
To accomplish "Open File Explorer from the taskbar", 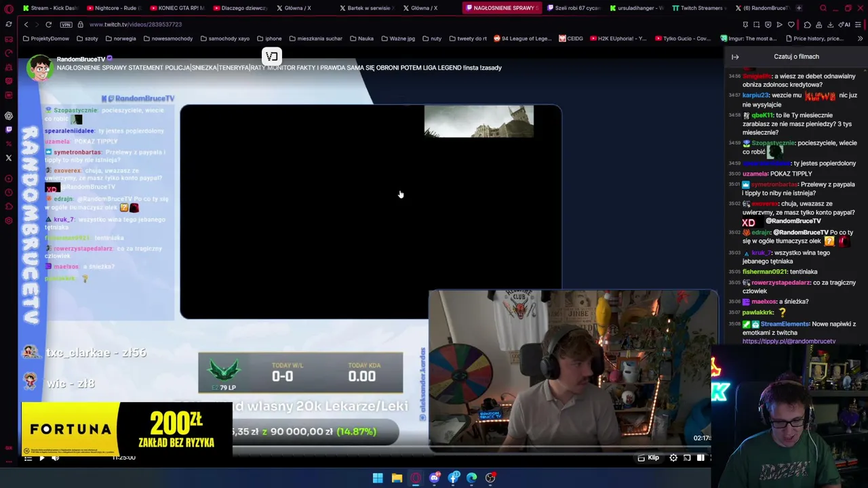I will pyautogui.click(x=397, y=478).
